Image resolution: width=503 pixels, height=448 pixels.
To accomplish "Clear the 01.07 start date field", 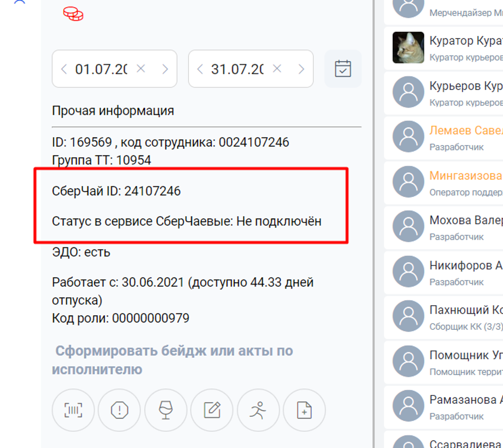I will [x=141, y=68].
